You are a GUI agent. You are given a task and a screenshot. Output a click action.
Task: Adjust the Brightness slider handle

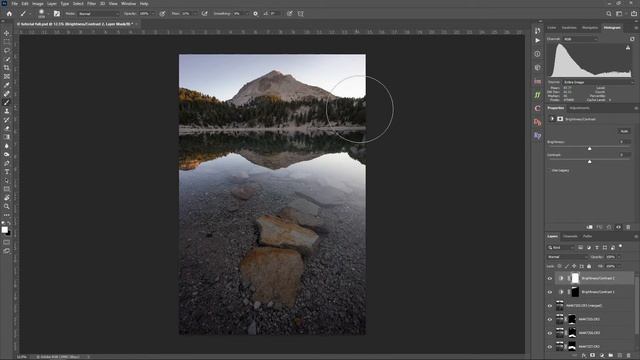point(589,149)
